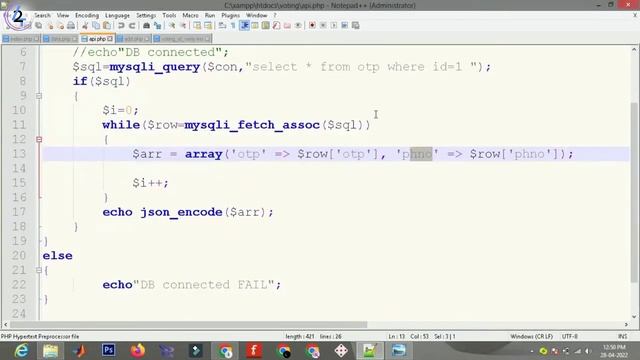Open File Explorer from the taskbar
The height and width of the screenshot is (360, 640).
pyautogui.click(x=50, y=351)
